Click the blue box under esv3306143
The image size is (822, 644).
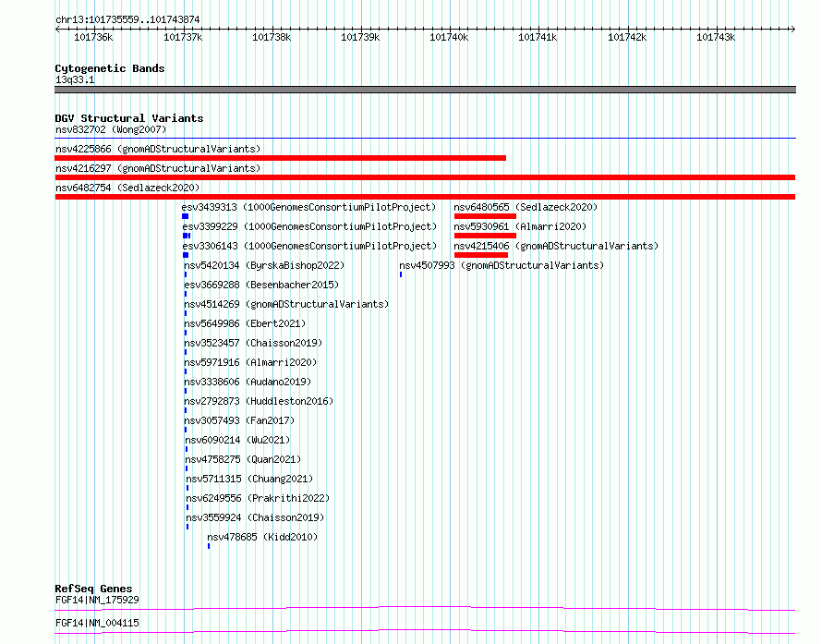(186, 255)
